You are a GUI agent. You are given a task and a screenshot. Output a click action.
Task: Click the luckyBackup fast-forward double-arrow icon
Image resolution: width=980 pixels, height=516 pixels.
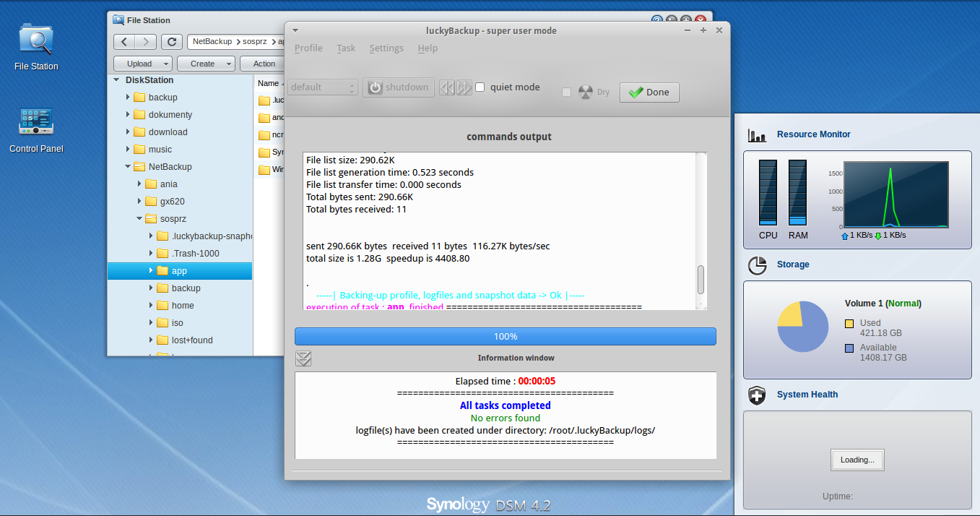point(464,87)
